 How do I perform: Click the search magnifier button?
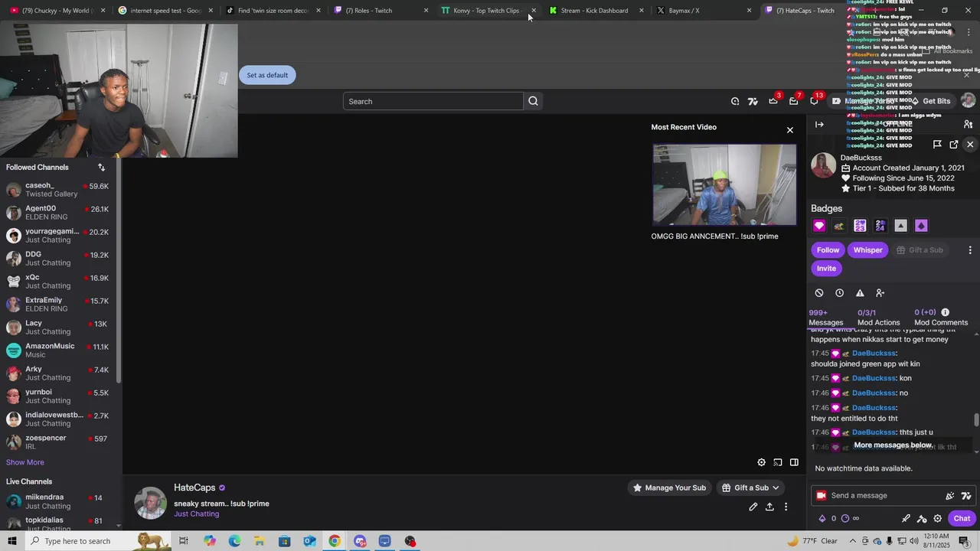pos(534,101)
